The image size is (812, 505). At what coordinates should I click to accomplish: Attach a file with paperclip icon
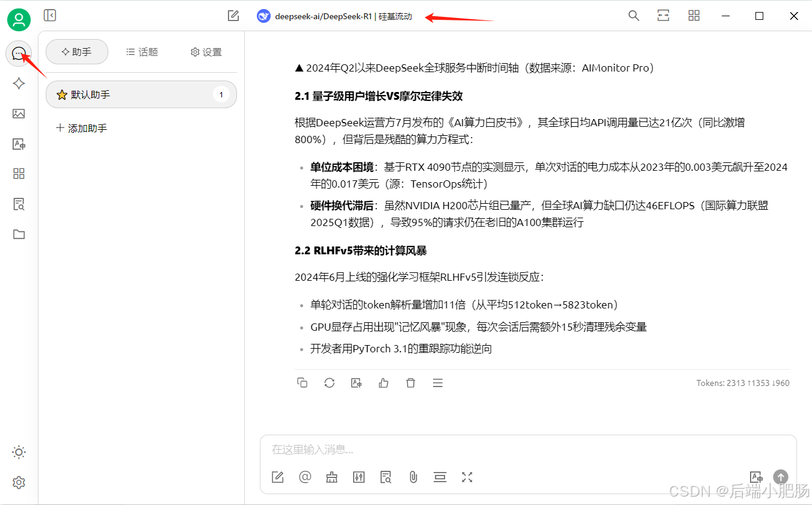pyautogui.click(x=413, y=477)
